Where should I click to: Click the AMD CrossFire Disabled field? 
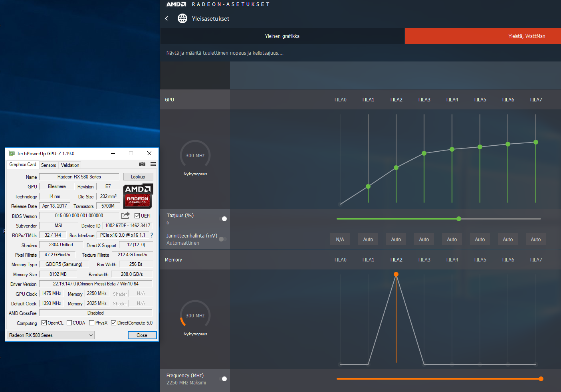(96, 313)
